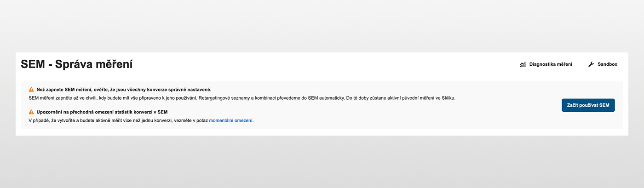This screenshot has width=644, height=188.
Task: Click the Sandbox wrench icon
Action: (x=591, y=64)
